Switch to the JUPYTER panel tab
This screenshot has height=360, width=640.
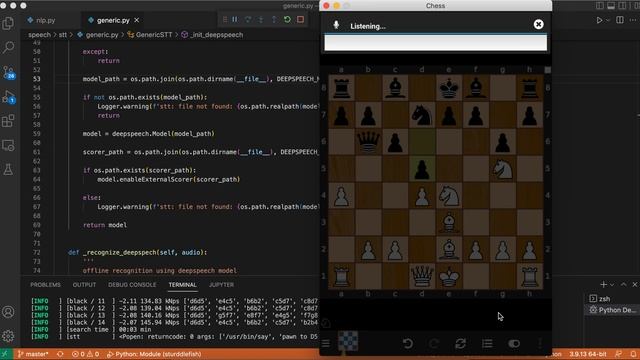[x=221, y=284]
